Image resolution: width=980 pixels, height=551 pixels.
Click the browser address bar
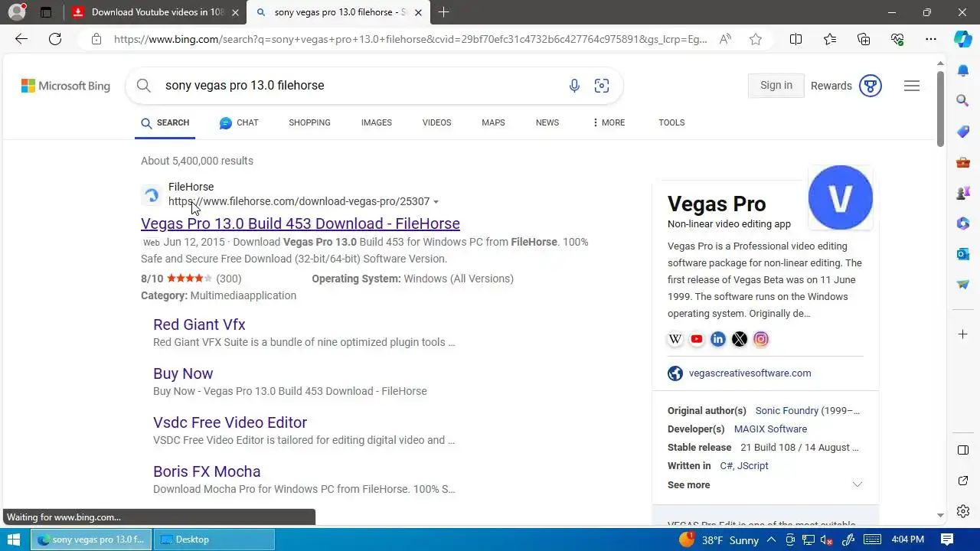pyautogui.click(x=410, y=39)
